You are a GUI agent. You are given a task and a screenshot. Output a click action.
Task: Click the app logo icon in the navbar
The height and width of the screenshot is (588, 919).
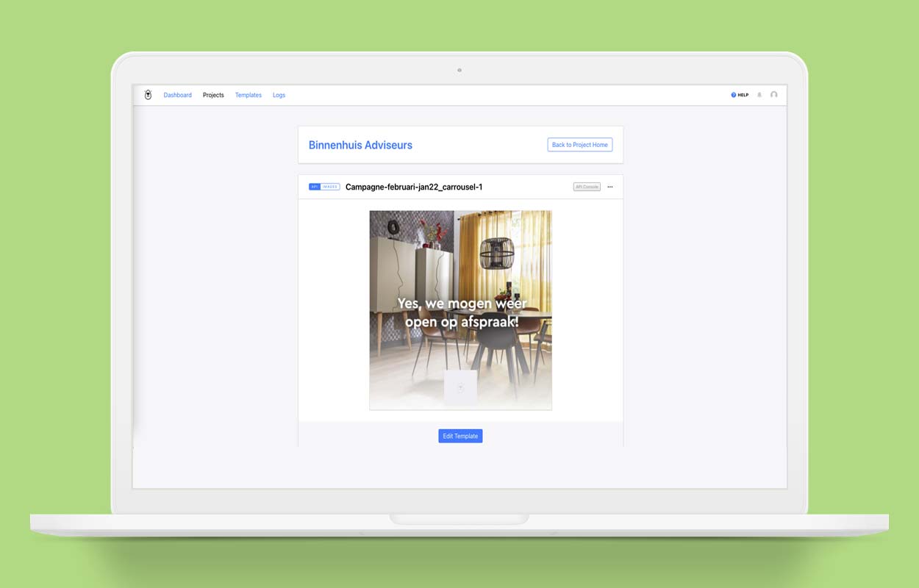click(x=147, y=95)
